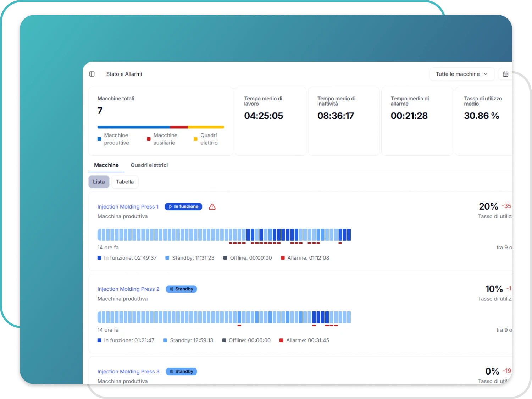This screenshot has width=532, height=399.
Task: Open Injection Molding Press 2 link
Action: click(x=128, y=289)
